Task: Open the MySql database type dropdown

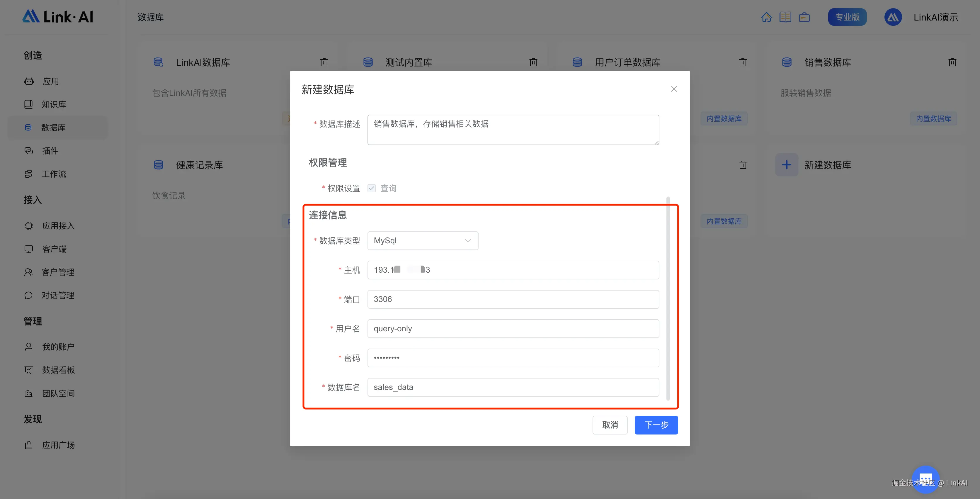Action: [422, 240]
